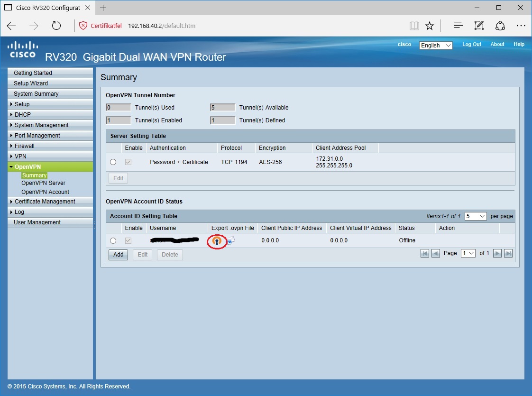Image resolution: width=532 pixels, height=396 pixels.
Task: Click the Tunnel(s) Used field
Action: 119,108
